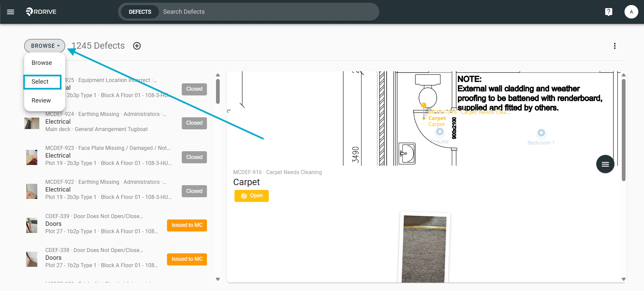This screenshot has width=644, height=291.
Task: Open the user avatar A menu
Action: 631,12
